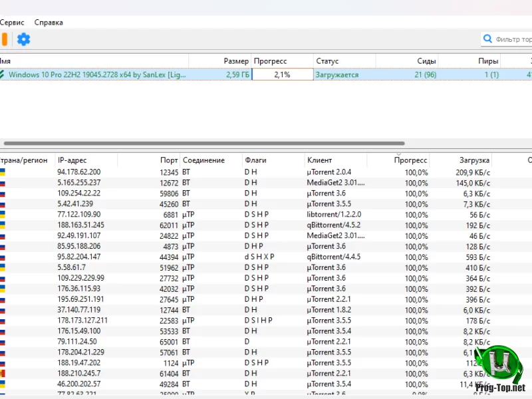Click the country flag beside 46.200.202.57

3,384
